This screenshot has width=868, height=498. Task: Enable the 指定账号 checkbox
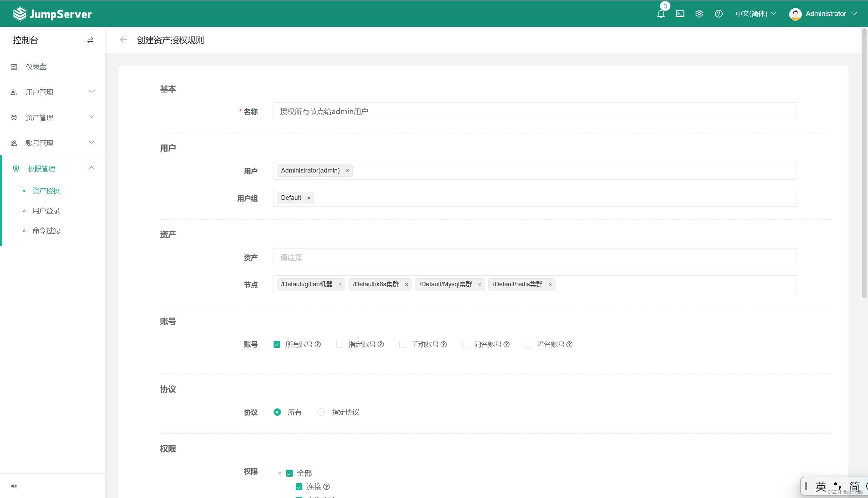pos(339,344)
